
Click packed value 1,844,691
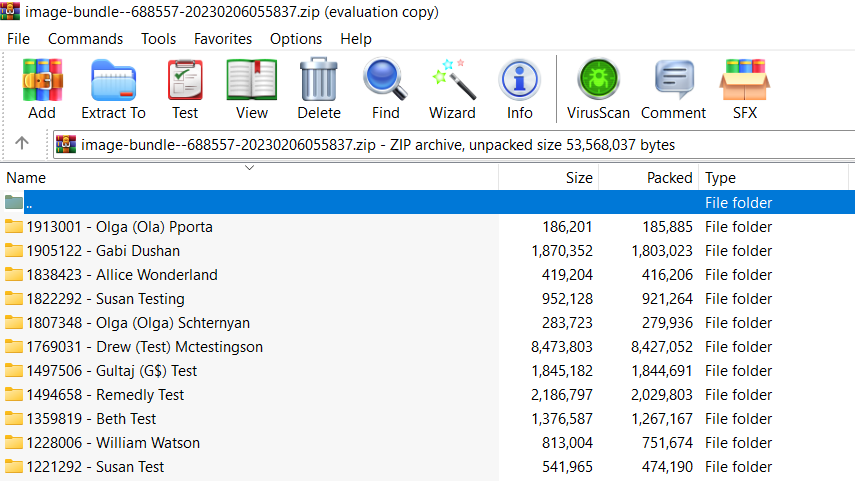pyautogui.click(x=661, y=371)
